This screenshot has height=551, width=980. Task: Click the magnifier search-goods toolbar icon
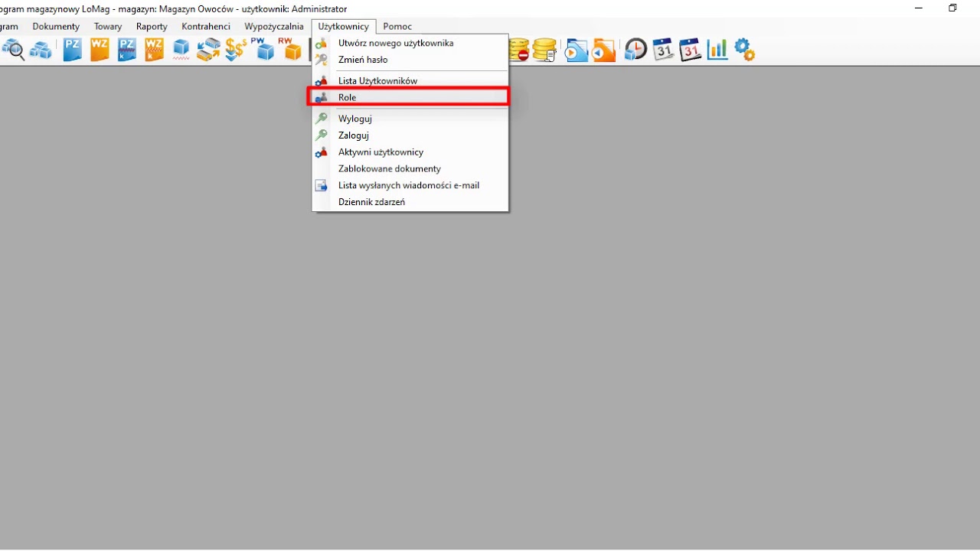13,50
